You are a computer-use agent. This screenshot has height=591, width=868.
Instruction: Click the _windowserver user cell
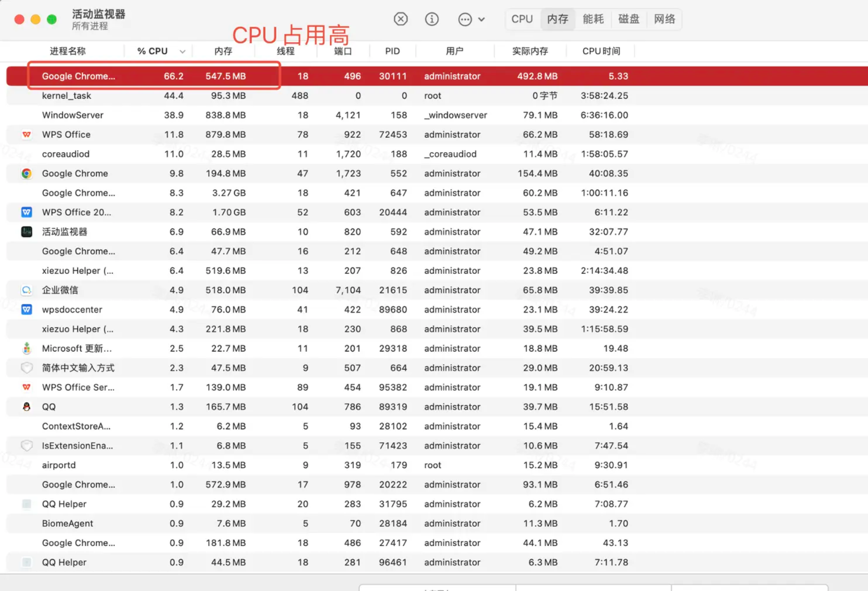pos(456,115)
